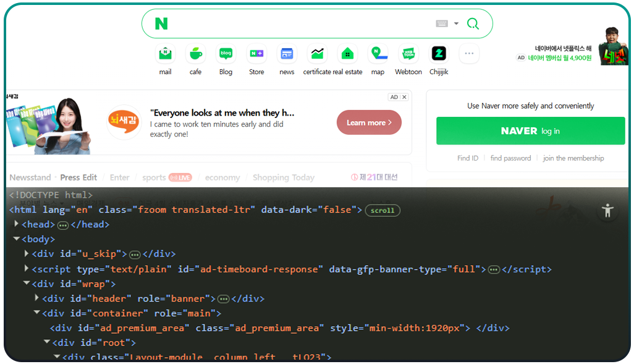Switch to the Press Edit tab
The image size is (634, 364).
click(x=78, y=177)
